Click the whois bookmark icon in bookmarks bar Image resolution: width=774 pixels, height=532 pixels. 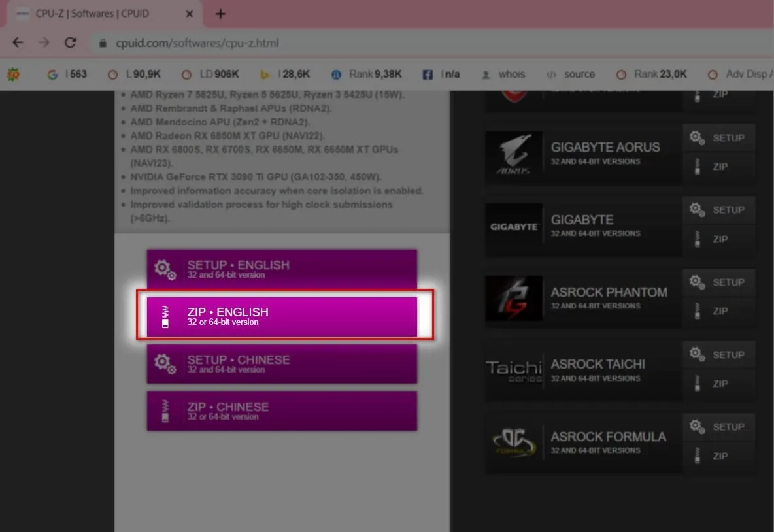tap(485, 74)
